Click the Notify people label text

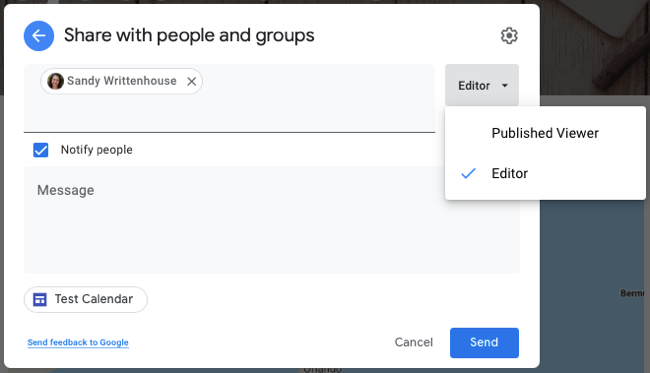click(x=97, y=150)
